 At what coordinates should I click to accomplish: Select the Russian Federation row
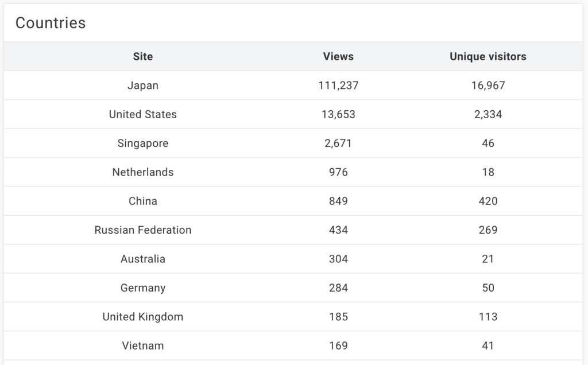pyautogui.click(x=293, y=230)
